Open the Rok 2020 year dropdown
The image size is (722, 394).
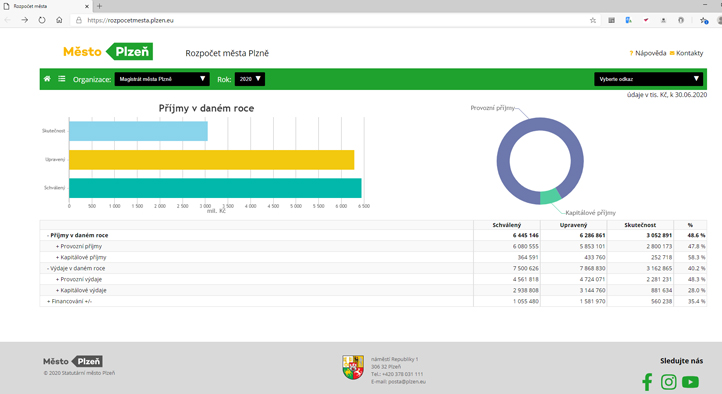[250, 79]
